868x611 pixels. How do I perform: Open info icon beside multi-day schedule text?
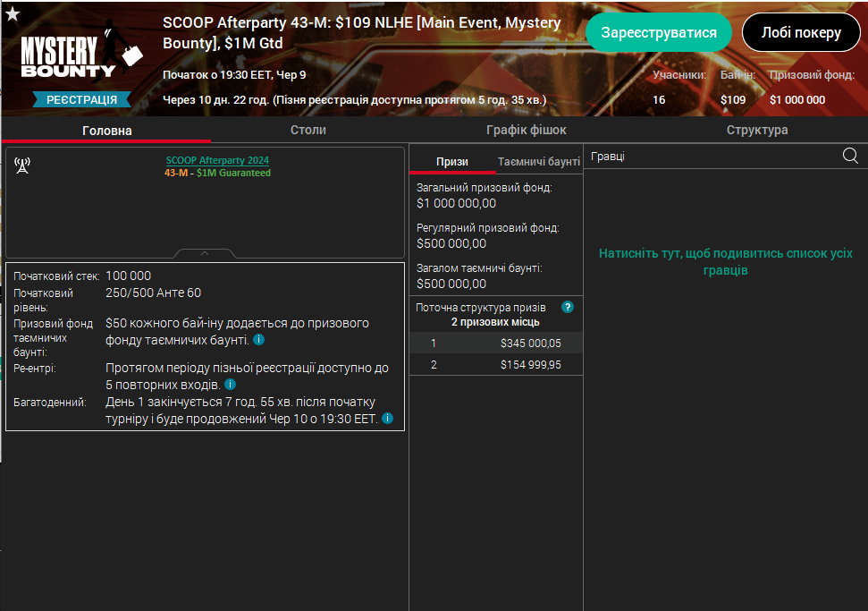[x=387, y=419]
